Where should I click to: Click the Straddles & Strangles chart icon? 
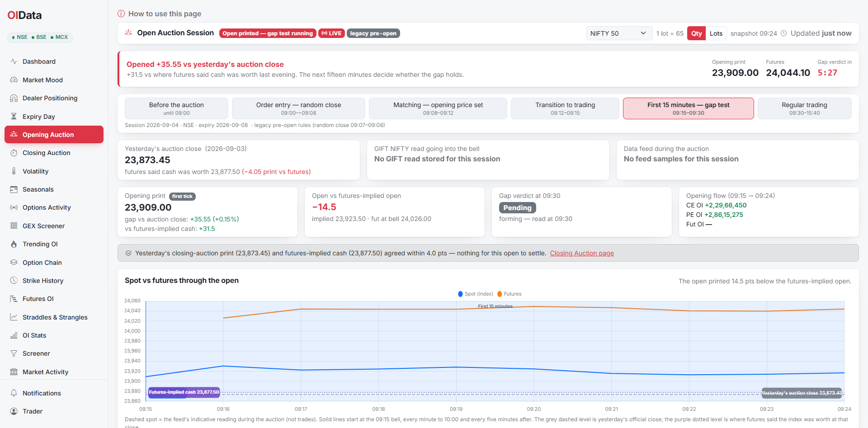14,317
